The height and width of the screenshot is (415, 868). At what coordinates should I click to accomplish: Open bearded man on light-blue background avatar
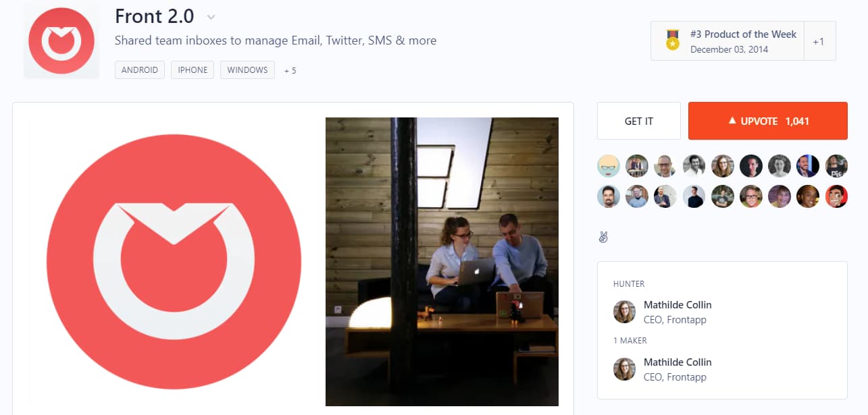(x=609, y=196)
